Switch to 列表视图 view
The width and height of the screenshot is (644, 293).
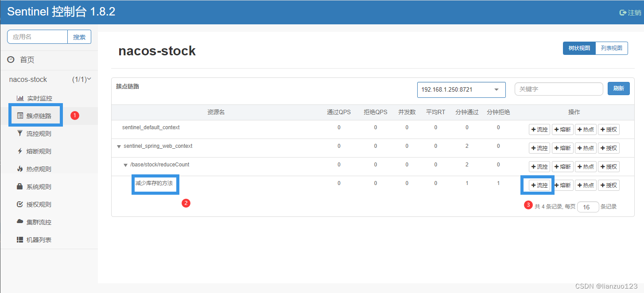pyautogui.click(x=612, y=48)
